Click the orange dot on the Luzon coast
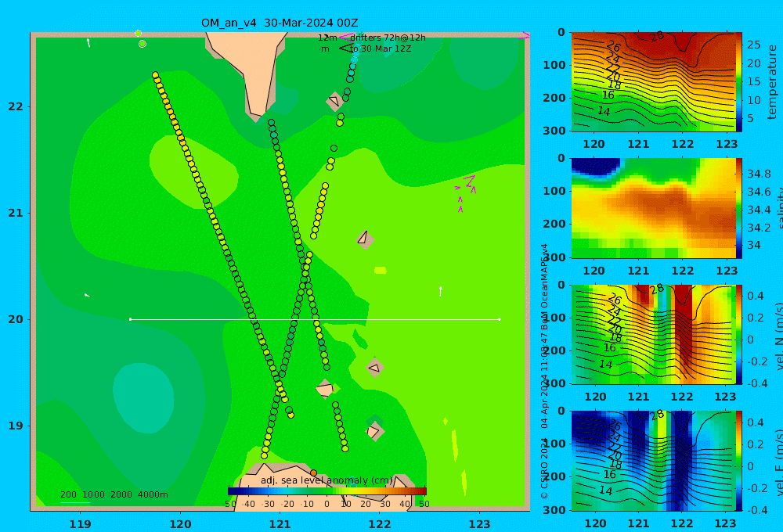Image resolution: width=783 pixels, height=532 pixels. [x=314, y=473]
